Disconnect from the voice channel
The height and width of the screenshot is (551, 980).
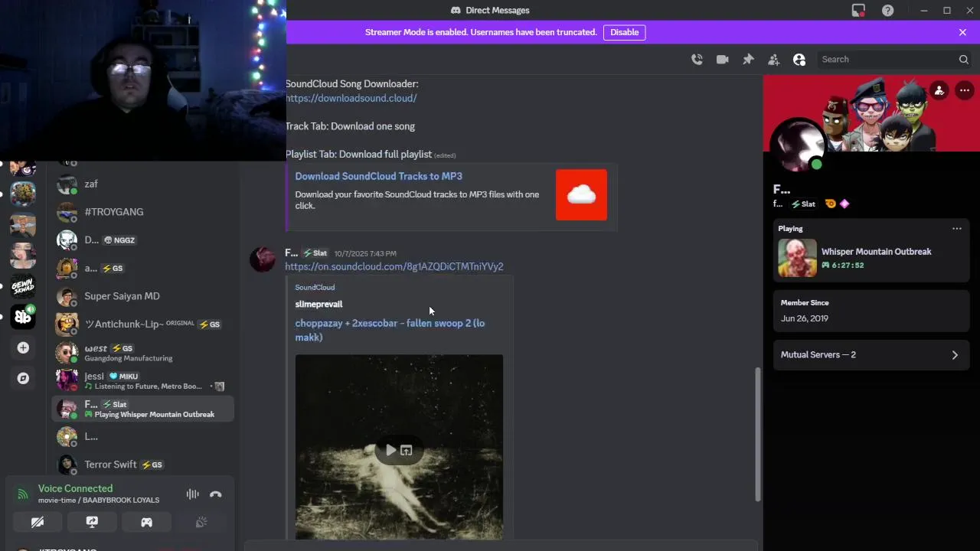(x=216, y=494)
